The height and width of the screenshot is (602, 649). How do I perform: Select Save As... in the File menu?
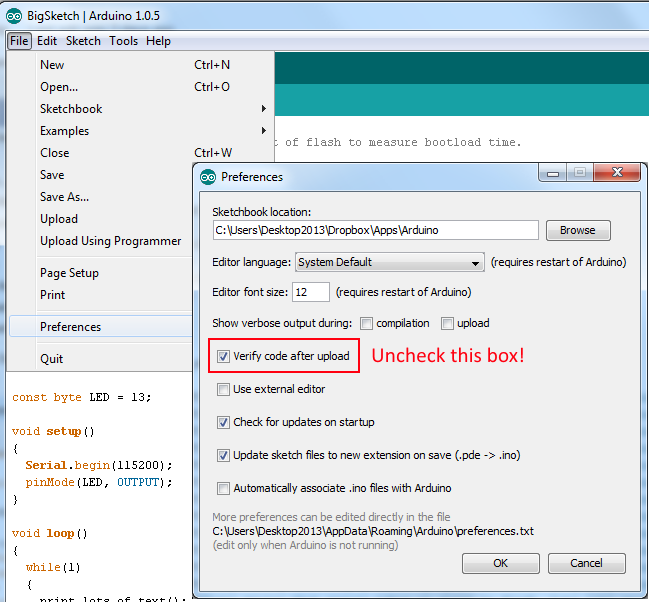101,197
